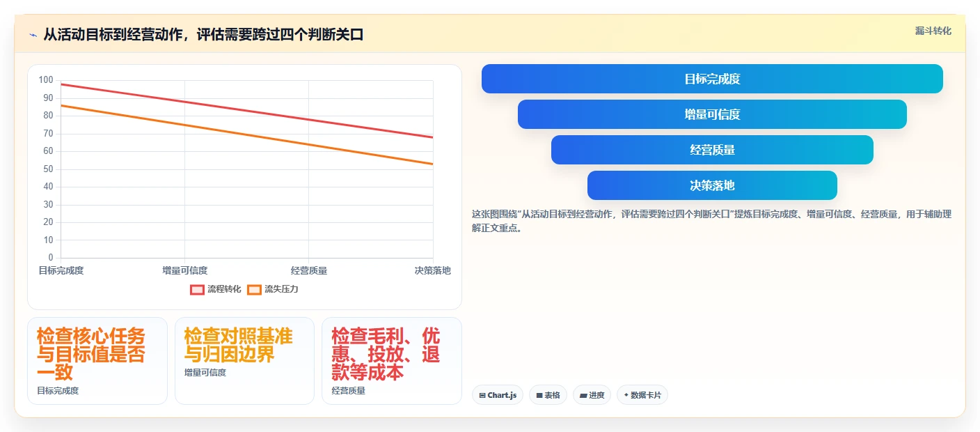Click the 流失压力 legend text

click(281, 289)
